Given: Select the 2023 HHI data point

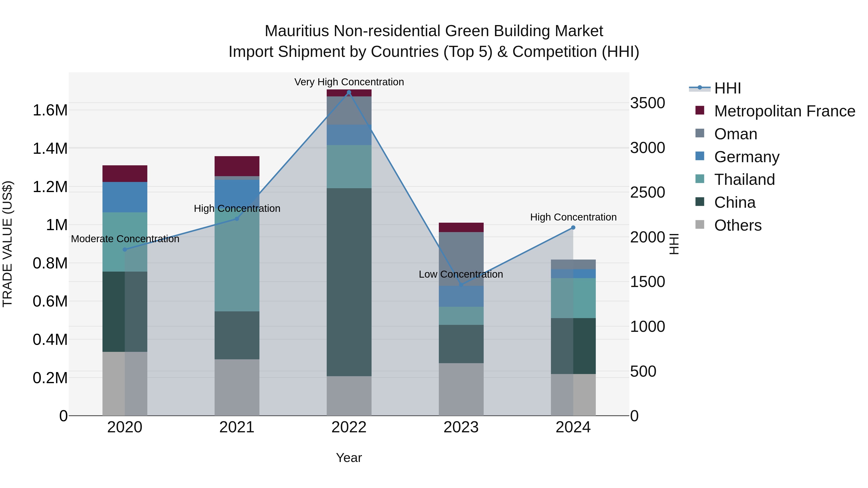Looking at the screenshot, I should point(461,285).
